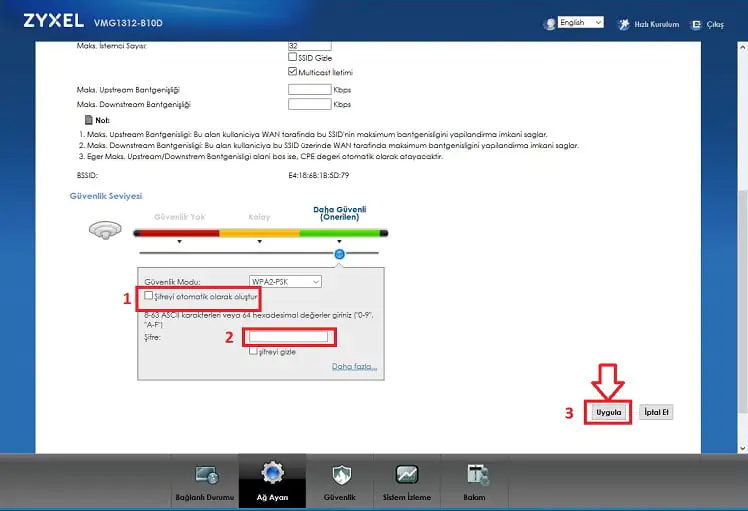Screen dimensions: 748x511
Task: Click the scrollbar down arrow
Action: pyautogui.click(x=742, y=448)
